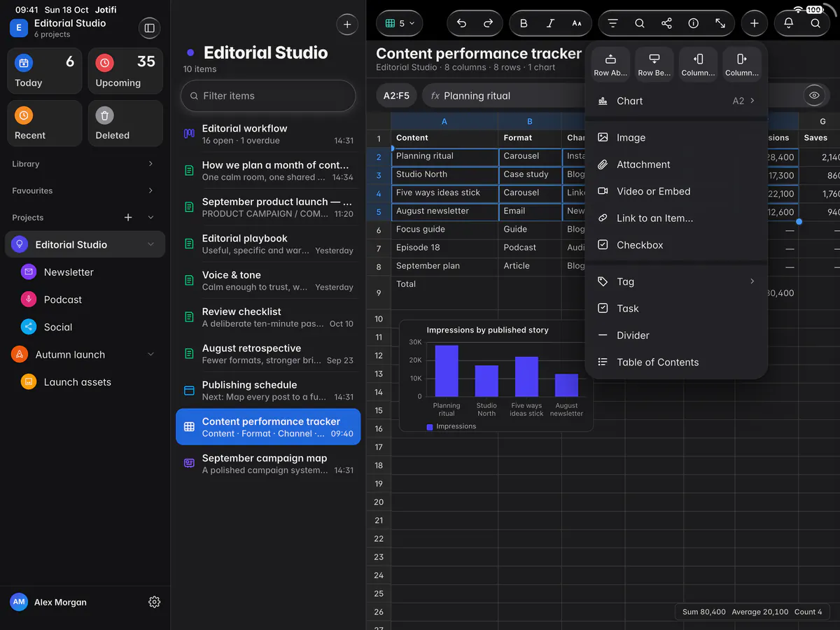Apply bold formatting
This screenshot has width=840, height=630.
tap(524, 23)
